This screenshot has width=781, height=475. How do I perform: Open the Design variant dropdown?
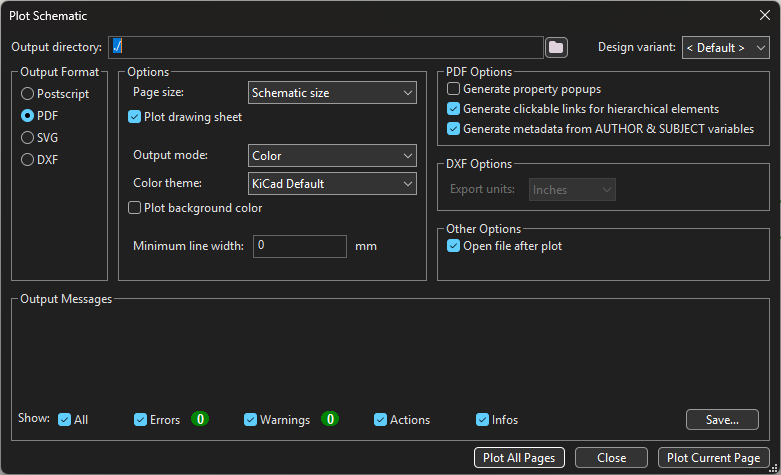(726, 48)
